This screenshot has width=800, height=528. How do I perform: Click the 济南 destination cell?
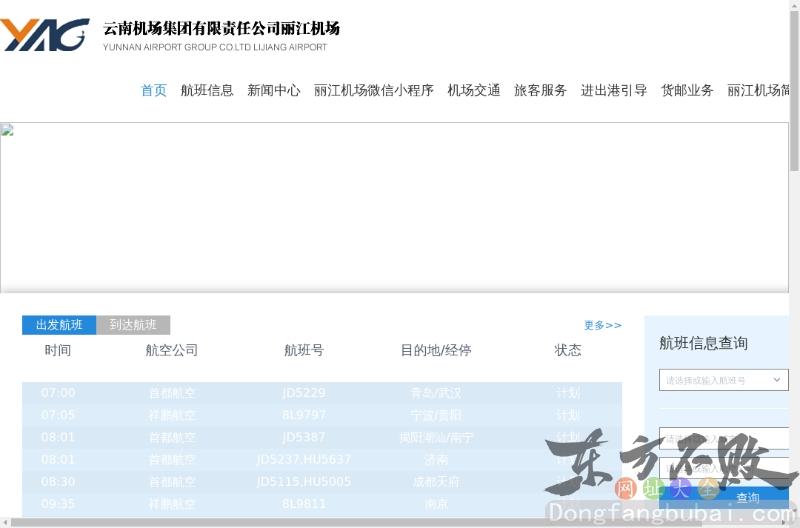(x=436, y=460)
